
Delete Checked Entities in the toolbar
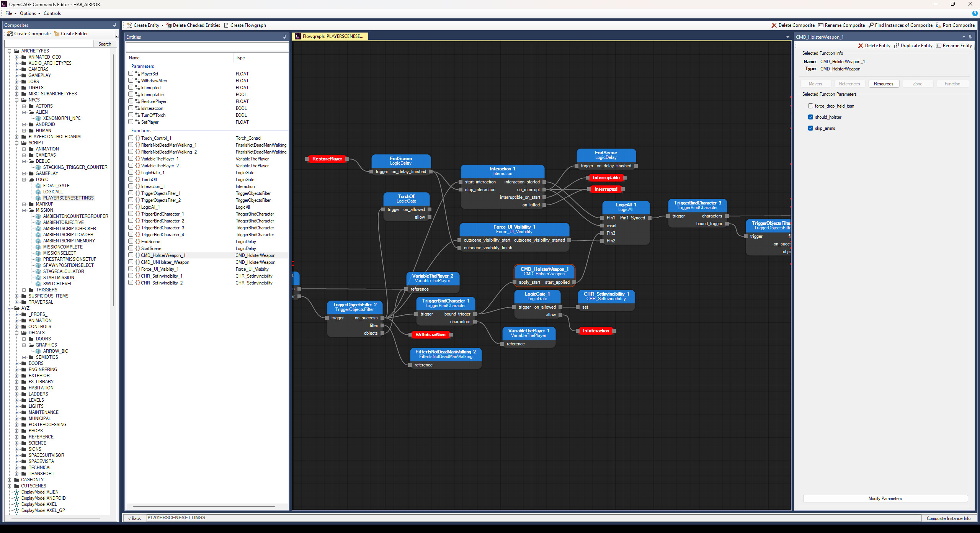pyautogui.click(x=194, y=25)
